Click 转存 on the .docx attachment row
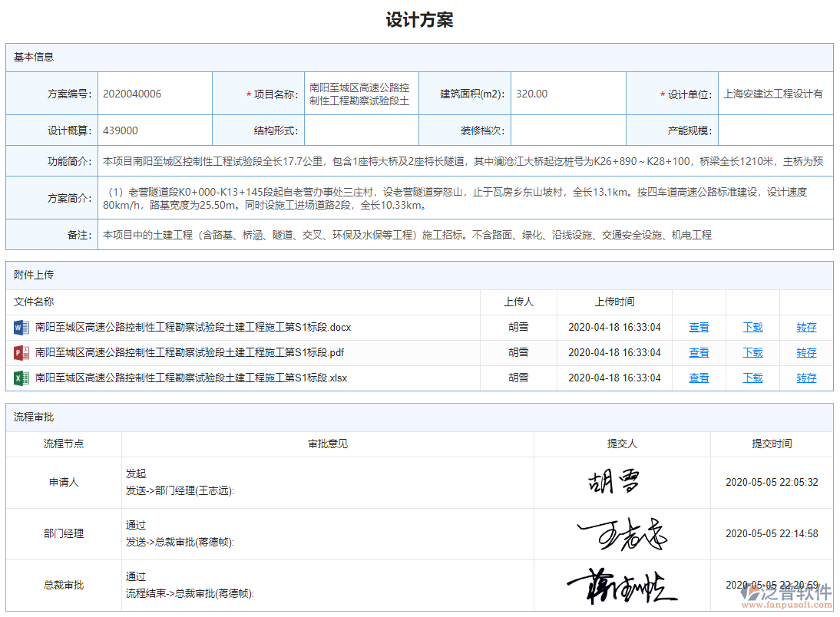The image size is (840, 617). coord(806,327)
